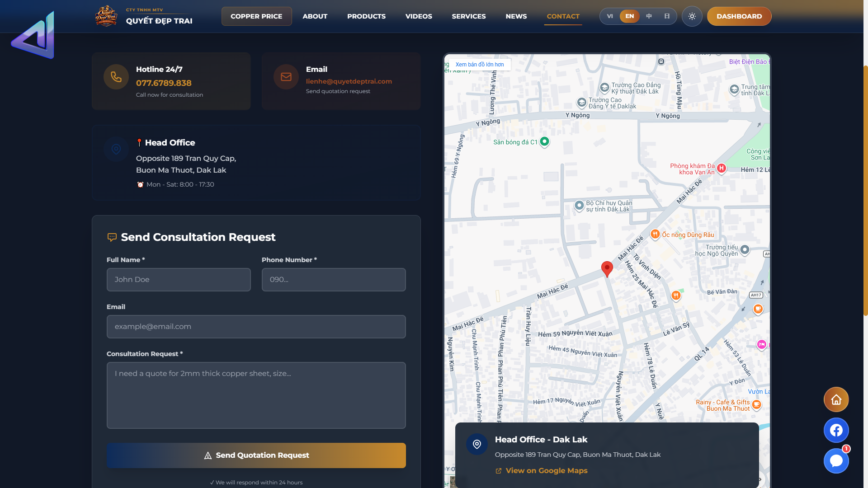Click the Dashboard button
The height and width of the screenshot is (488, 868).
point(739,16)
